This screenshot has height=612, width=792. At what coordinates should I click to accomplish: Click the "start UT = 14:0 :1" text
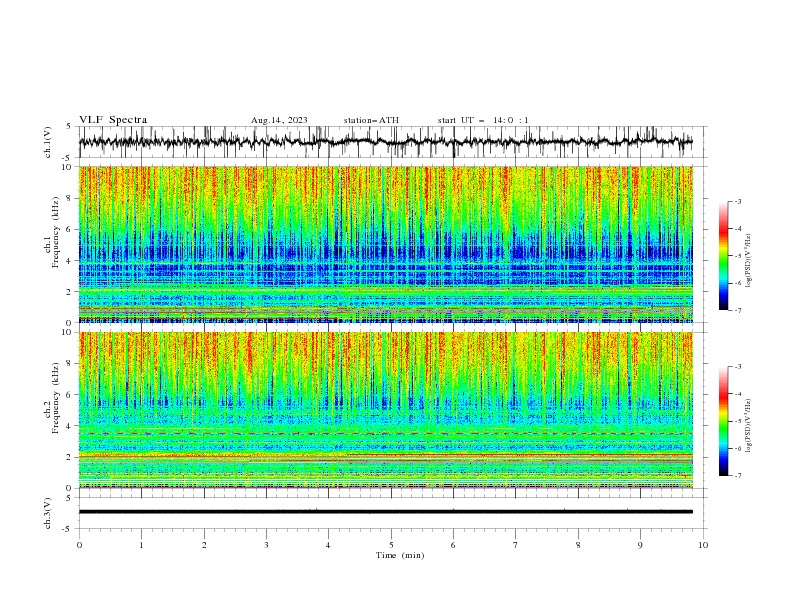[483, 120]
